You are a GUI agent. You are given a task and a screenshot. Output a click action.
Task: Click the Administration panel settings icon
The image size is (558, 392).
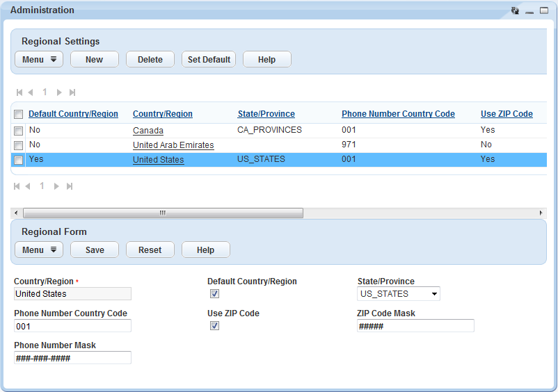[x=515, y=10]
